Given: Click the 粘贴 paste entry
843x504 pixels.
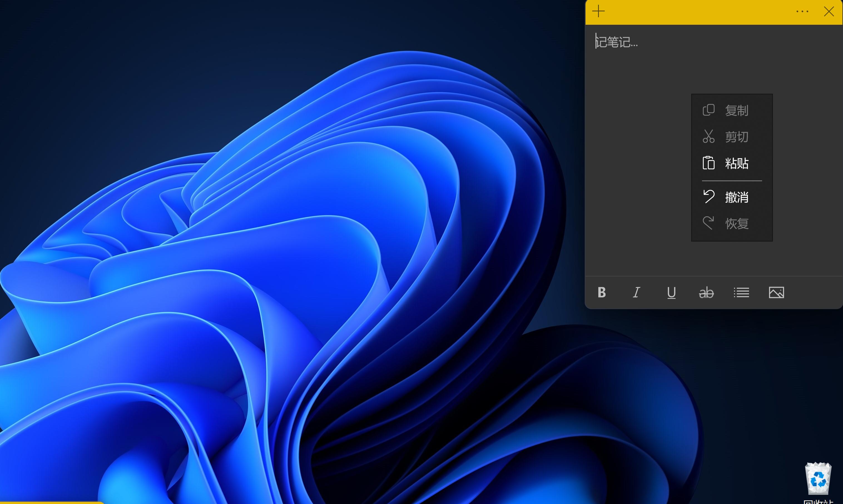Looking at the screenshot, I should pyautogui.click(x=736, y=163).
